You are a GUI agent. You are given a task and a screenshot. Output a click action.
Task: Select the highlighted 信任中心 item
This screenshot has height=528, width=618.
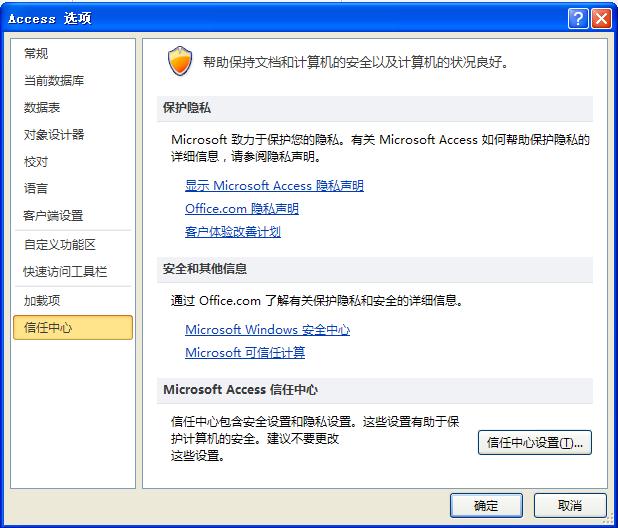[x=73, y=327]
